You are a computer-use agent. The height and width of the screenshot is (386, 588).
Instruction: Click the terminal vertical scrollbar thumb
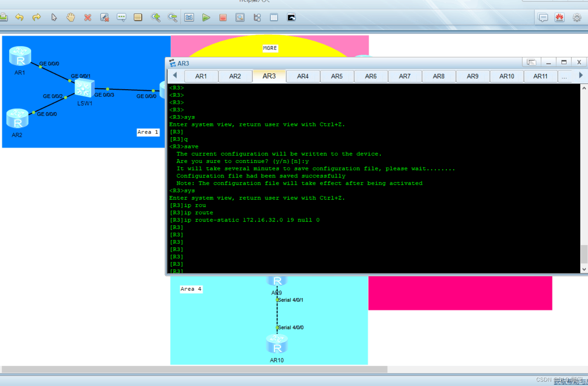pos(584,254)
